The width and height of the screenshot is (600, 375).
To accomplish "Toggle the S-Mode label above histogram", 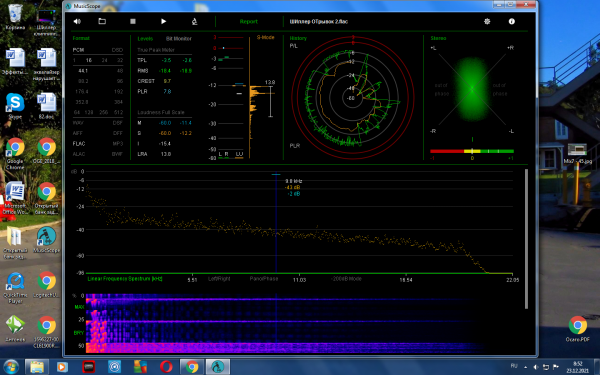I will 266,38.
